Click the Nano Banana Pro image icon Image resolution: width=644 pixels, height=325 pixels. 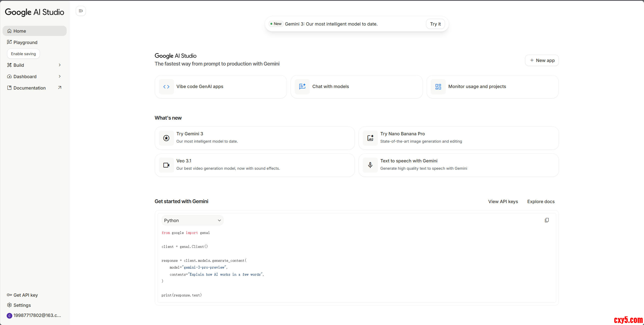[x=370, y=138]
